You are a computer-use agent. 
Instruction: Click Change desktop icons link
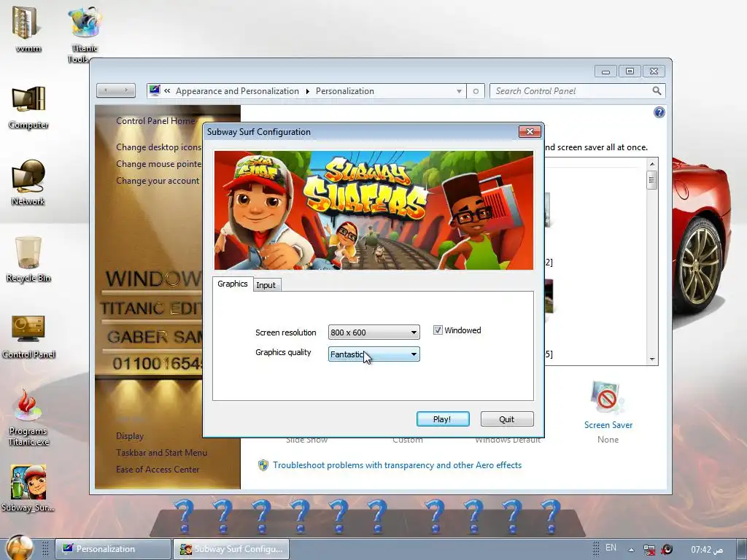(158, 147)
